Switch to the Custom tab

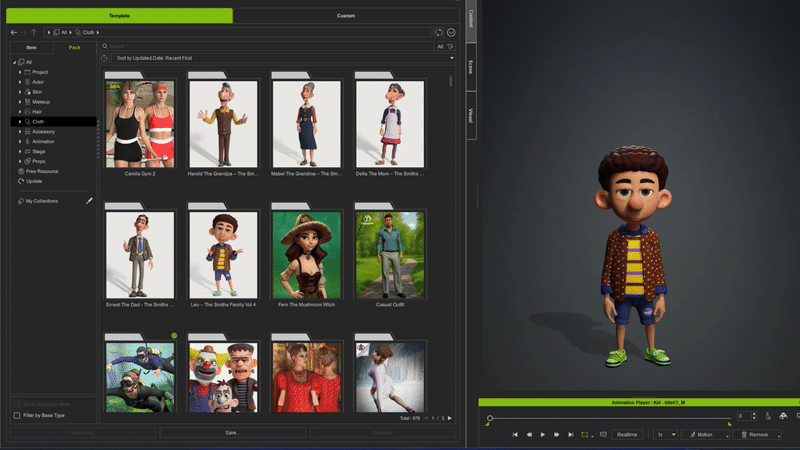[346, 16]
